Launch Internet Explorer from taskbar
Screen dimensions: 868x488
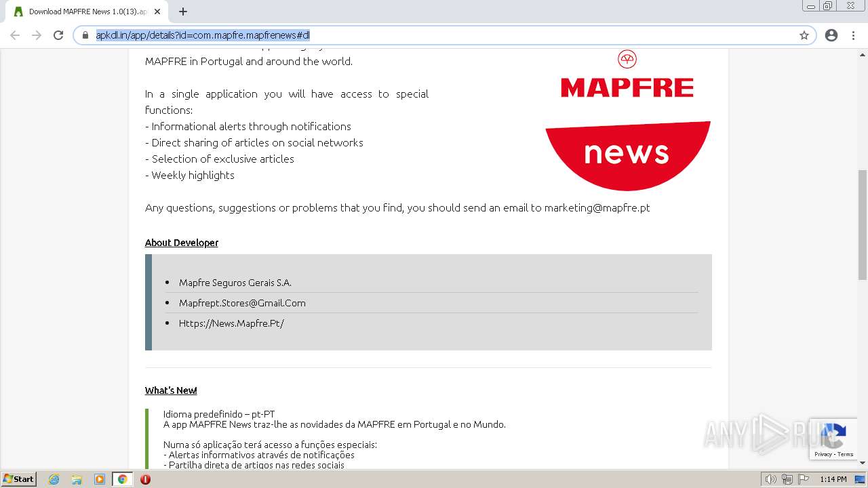click(x=54, y=479)
